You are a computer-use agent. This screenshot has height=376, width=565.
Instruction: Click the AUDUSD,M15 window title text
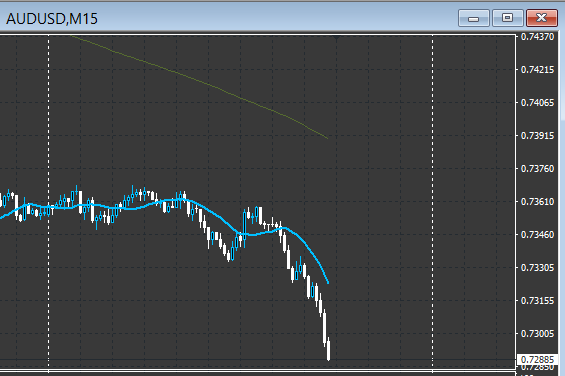[52, 19]
